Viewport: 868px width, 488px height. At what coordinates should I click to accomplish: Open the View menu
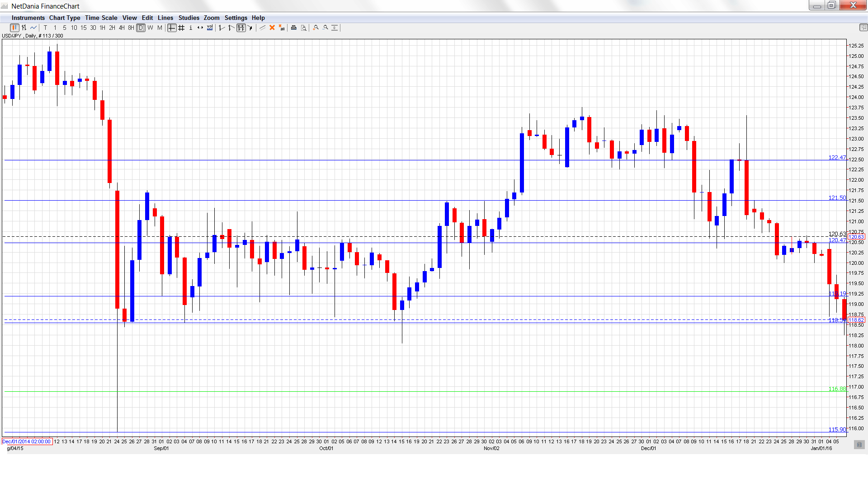(130, 18)
